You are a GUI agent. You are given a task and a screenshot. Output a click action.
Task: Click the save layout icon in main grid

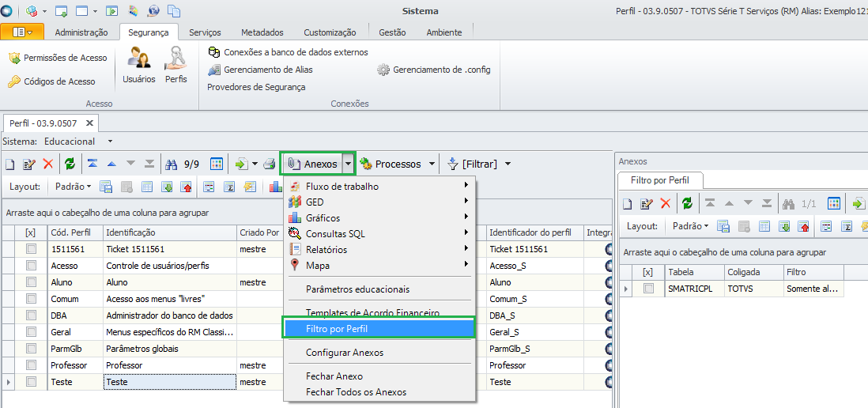click(106, 187)
